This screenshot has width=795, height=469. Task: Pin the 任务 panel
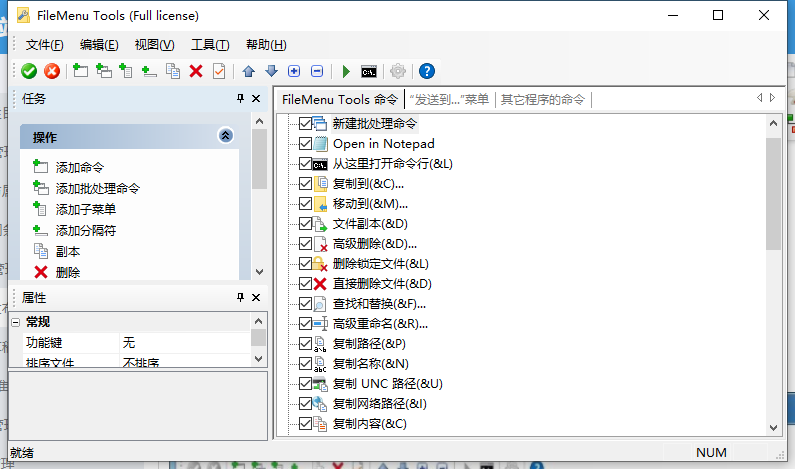pos(240,98)
